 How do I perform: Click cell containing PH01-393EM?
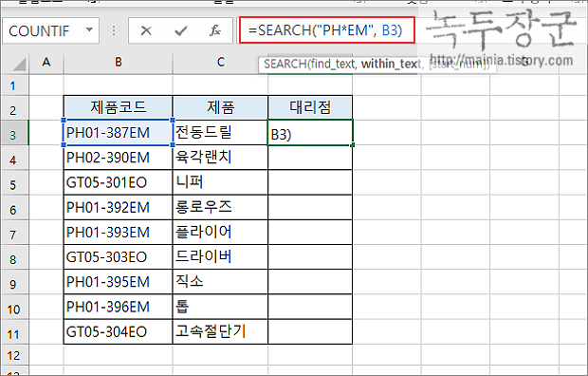(119, 232)
